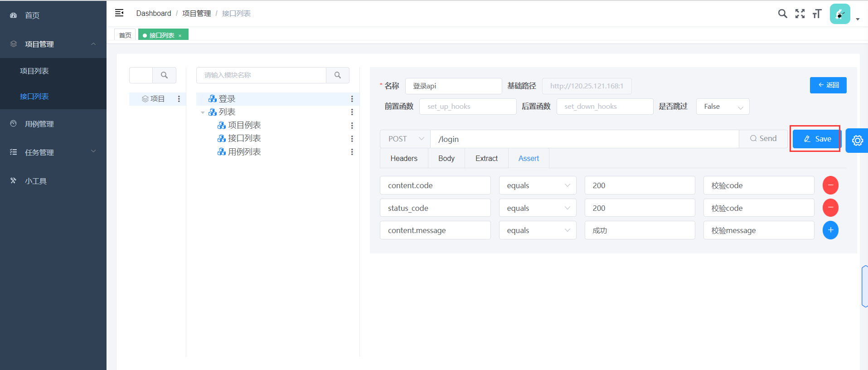
Task: Open comparator dropdown for content.message row
Action: [x=538, y=230]
